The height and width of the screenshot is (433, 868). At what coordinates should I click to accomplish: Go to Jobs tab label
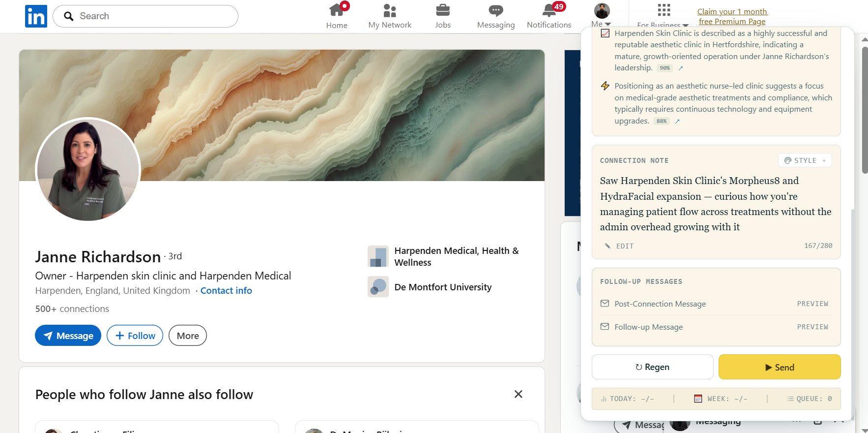(x=443, y=25)
